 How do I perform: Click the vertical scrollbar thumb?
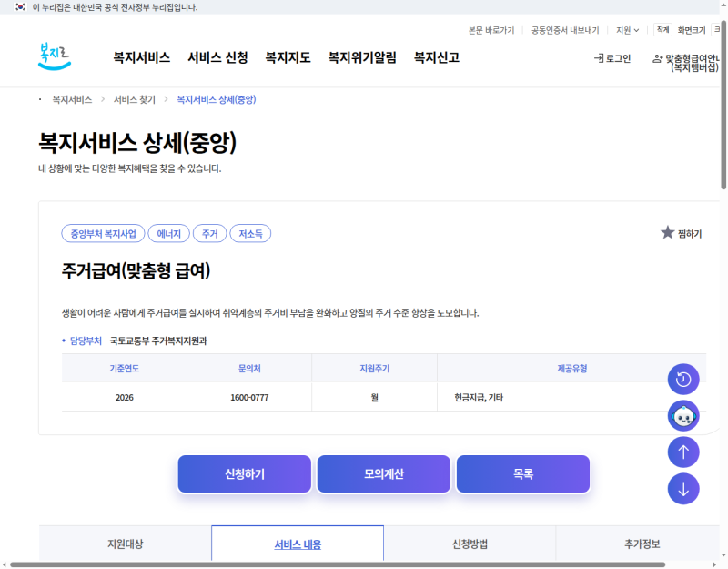click(x=723, y=105)
